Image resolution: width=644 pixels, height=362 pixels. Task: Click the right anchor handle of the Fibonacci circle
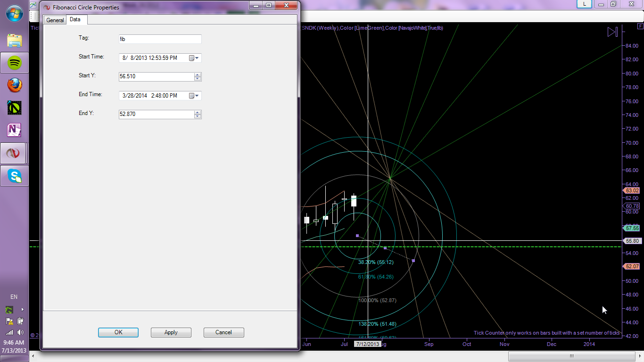pos(413,260)
